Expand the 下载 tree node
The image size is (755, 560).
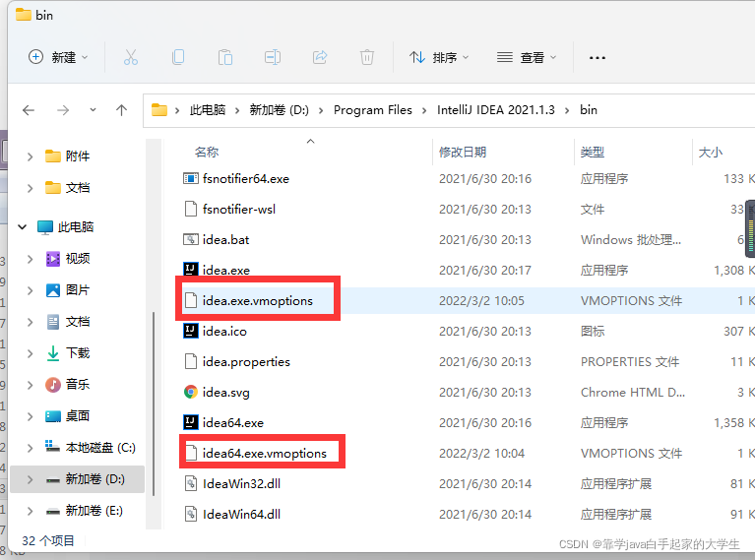tap(30, 353)
